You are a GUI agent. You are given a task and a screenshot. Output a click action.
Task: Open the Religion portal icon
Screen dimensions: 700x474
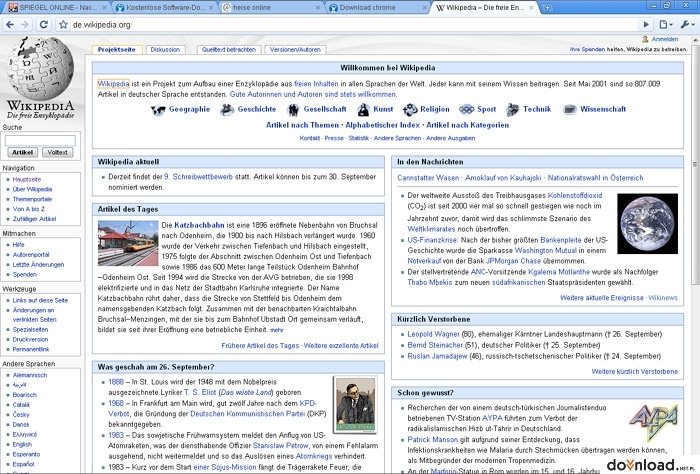pos(409,109)
